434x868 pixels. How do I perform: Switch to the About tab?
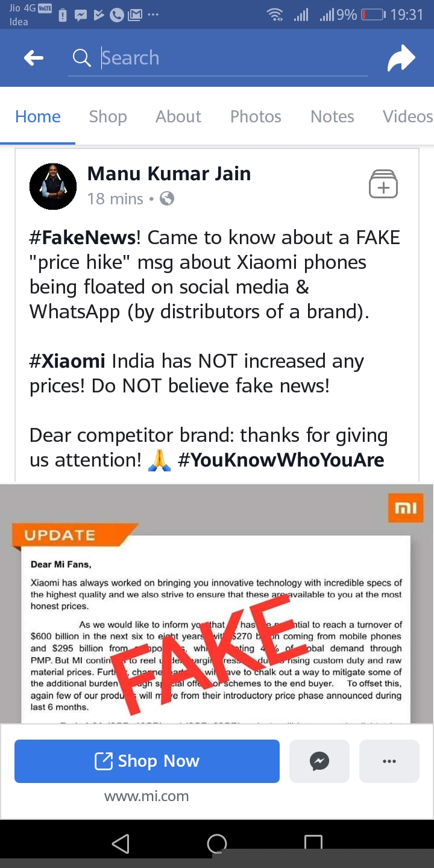click(x=178, y=116)
